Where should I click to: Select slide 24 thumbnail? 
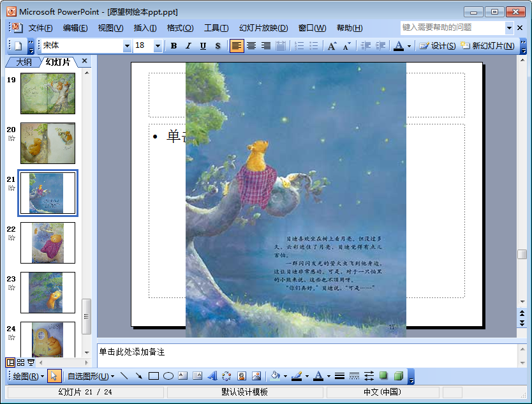48,340
